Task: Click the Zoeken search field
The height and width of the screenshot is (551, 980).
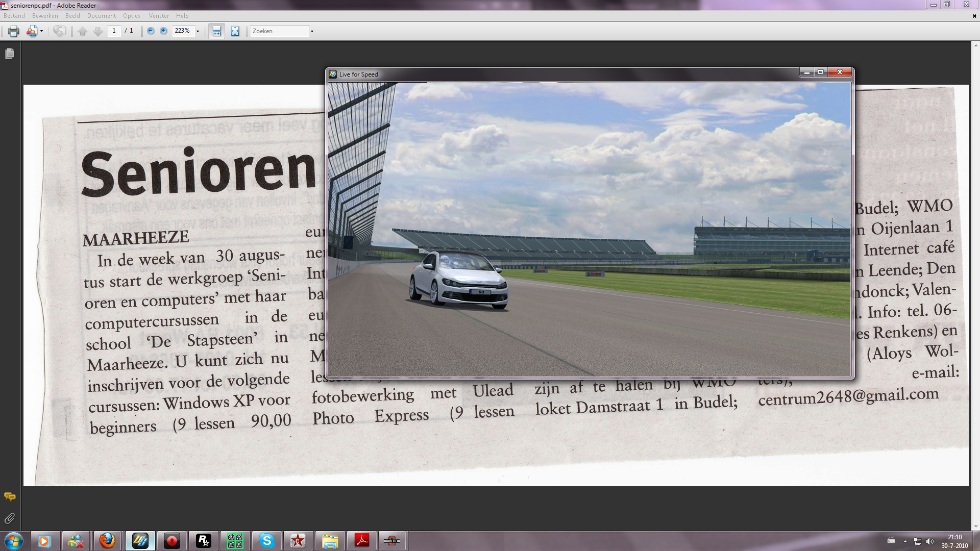Action: point(279,31)
